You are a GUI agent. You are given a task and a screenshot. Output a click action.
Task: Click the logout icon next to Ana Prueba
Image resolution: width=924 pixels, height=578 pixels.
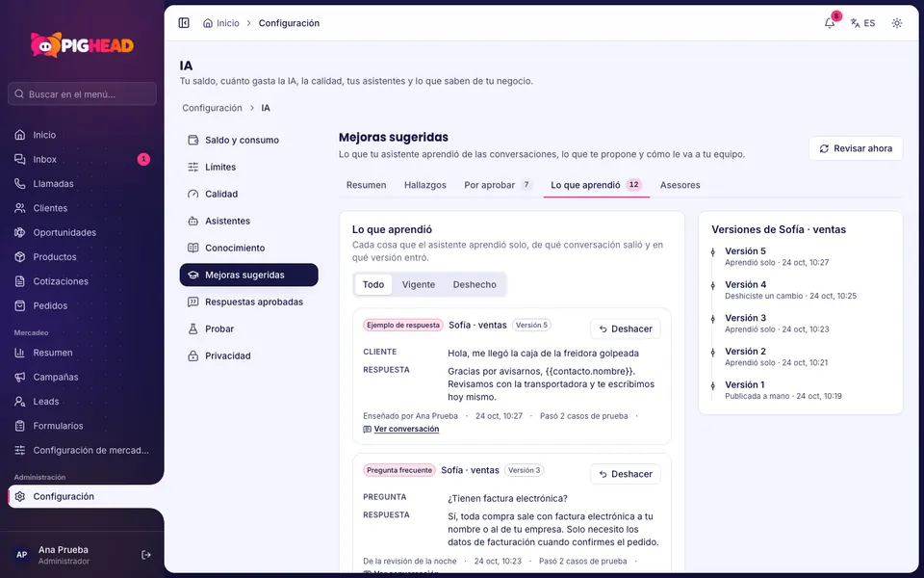[146, 555]
